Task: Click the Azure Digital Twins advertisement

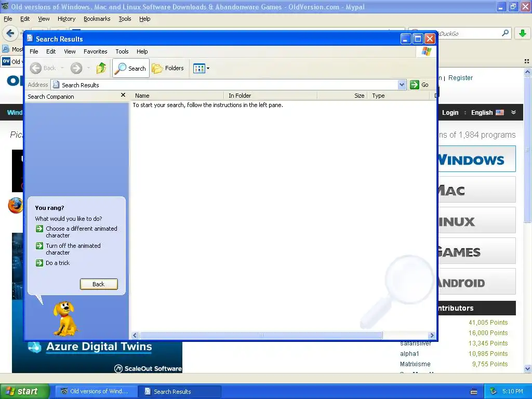Action: tap(97, 356)
